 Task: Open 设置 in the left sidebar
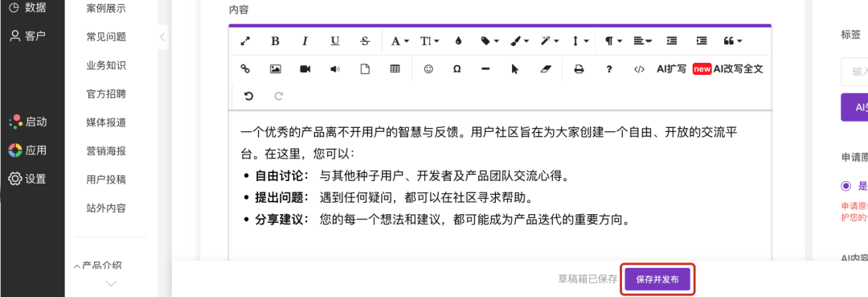coord(27,179)
